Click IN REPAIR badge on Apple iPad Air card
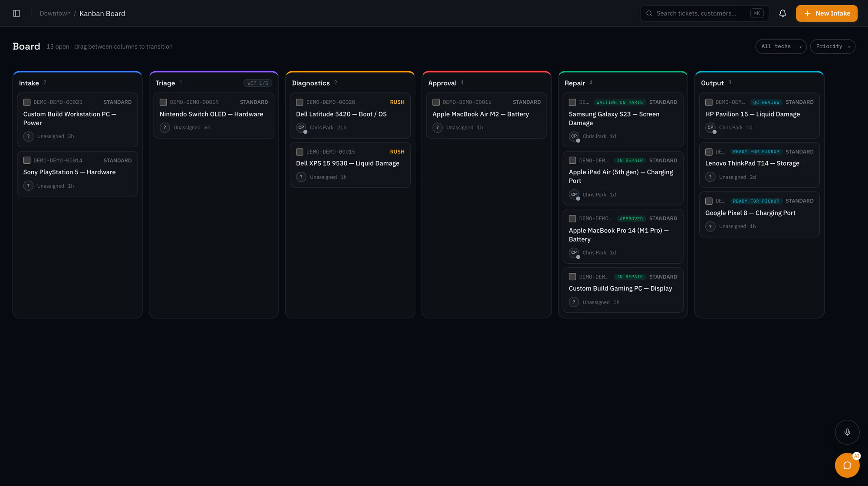868x486 pixels. [630, 161]
